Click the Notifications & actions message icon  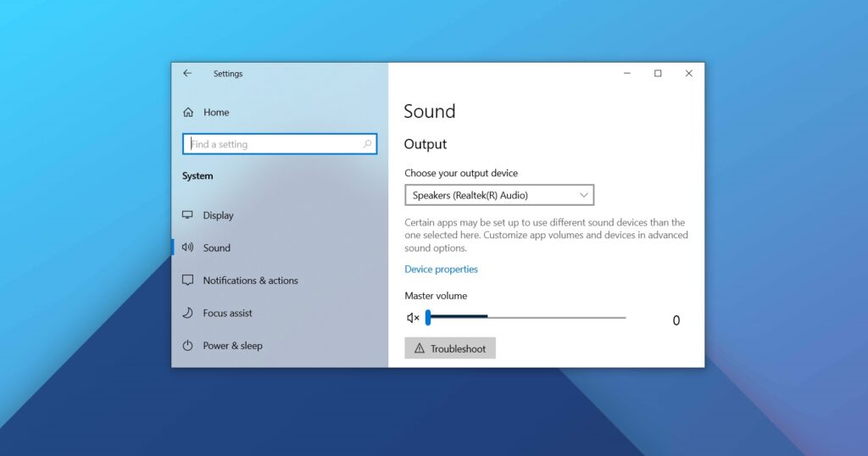(x=188, y=281)
